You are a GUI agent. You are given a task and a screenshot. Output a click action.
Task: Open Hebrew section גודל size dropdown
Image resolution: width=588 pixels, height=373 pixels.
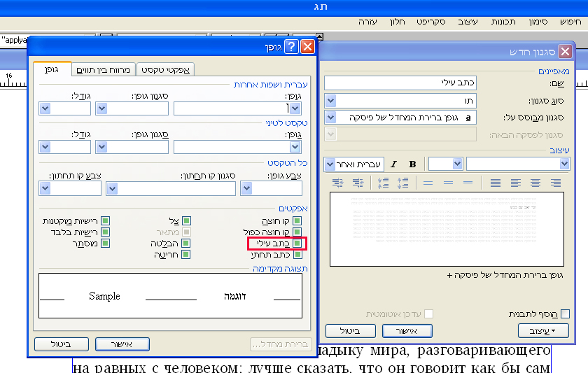[x=45, y=108]
